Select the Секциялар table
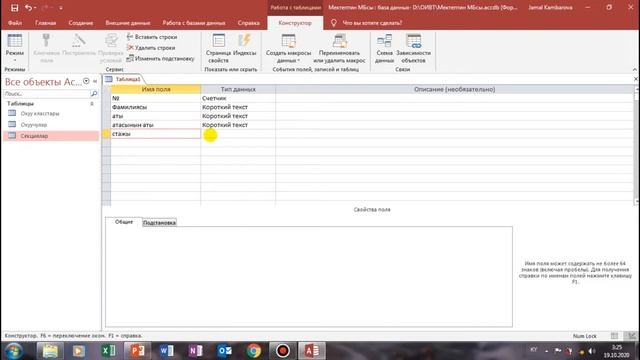 click(51, 136)
